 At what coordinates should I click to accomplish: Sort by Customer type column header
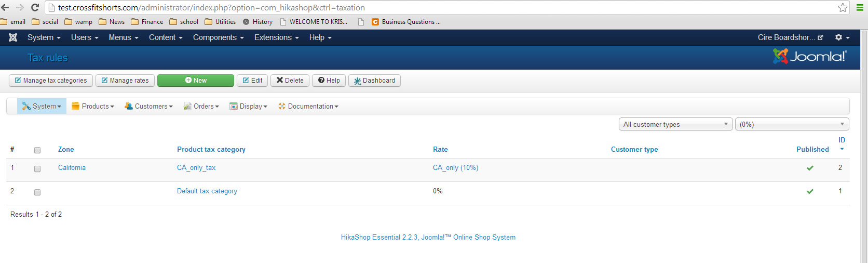pyautogui.click(x=634, y=149)
